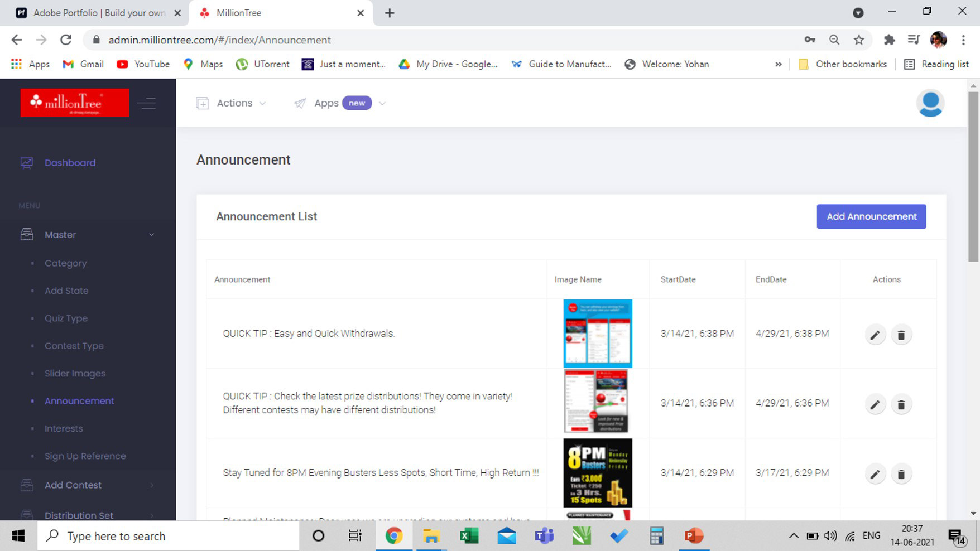Open Add State menu item
Image resolution: width=980 pixels, height=551 pixels.
[66, 291]
